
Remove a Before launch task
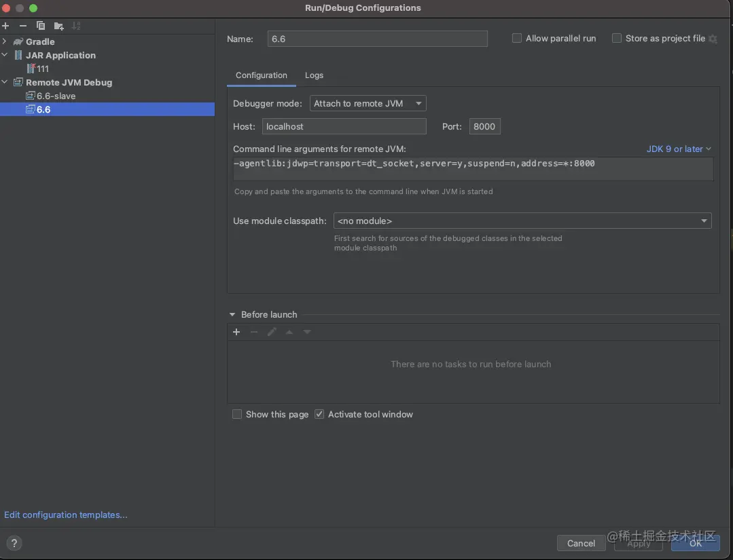pos(254,332)
